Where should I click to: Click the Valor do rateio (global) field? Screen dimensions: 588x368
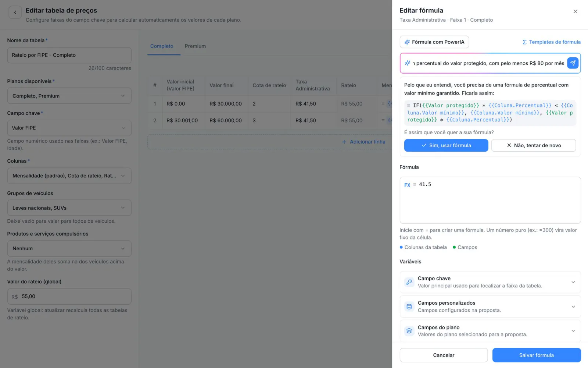coord(69,296)
